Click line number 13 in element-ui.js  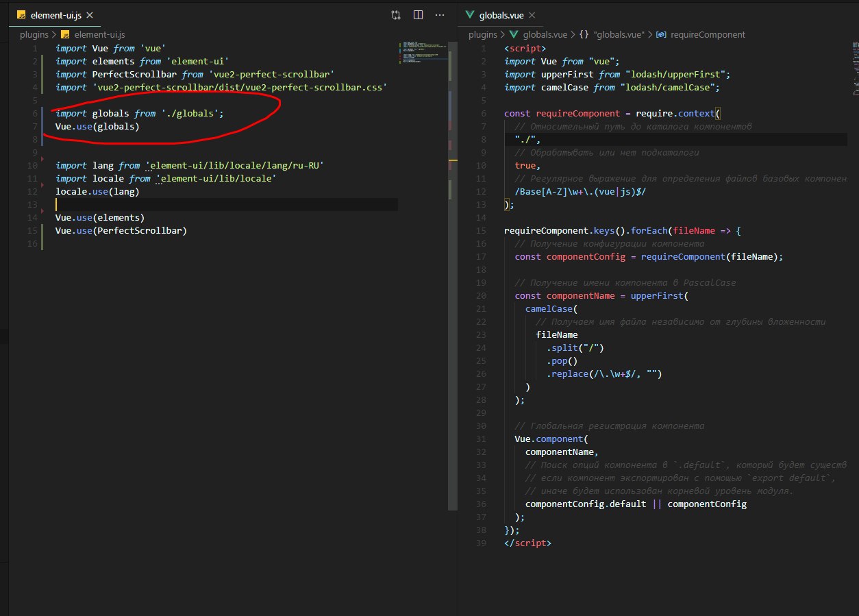[x=32, y=204]
